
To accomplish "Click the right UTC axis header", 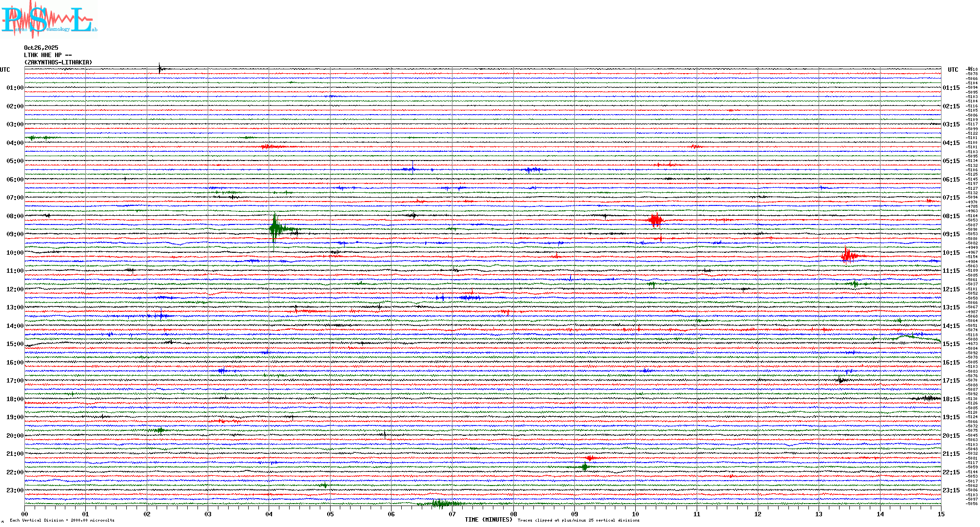I will coord(953,70).
